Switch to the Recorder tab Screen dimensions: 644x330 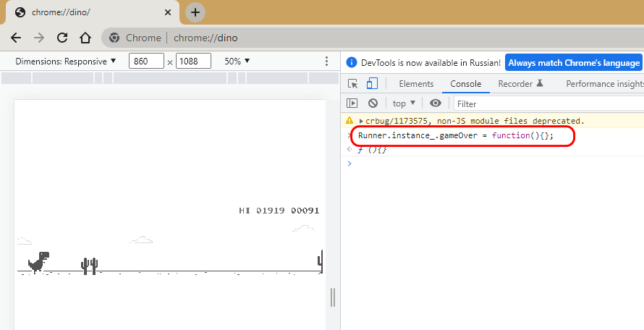click(520, 84)
